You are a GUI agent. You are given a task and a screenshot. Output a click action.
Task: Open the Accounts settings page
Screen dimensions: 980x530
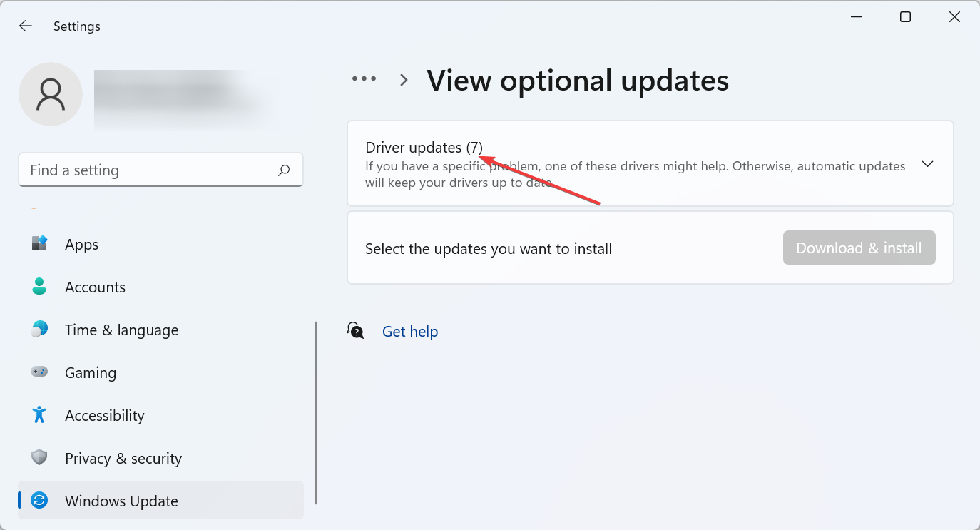pos(161,287)
